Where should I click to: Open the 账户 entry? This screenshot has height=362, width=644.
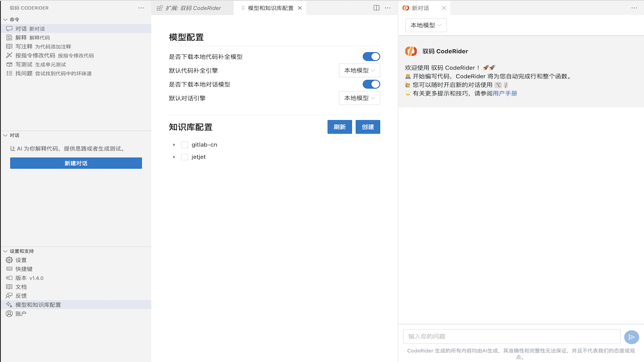coord(75,314)
